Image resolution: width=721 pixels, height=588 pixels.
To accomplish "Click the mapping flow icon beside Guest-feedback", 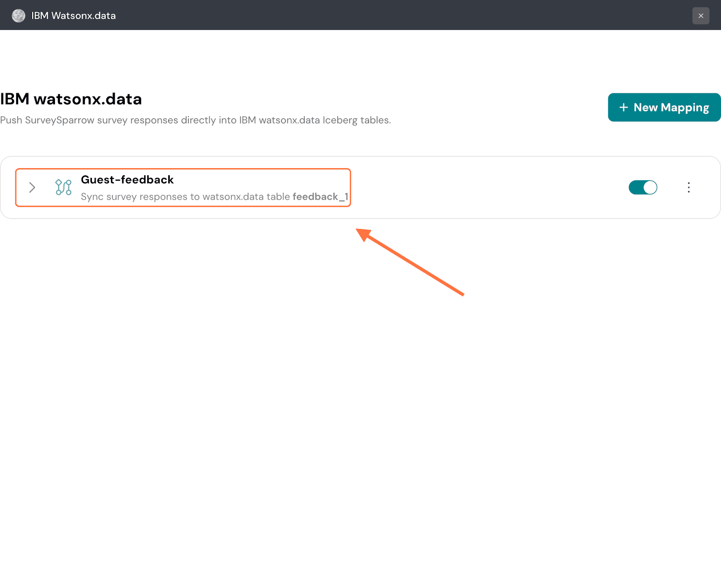I will pos(63,187).
